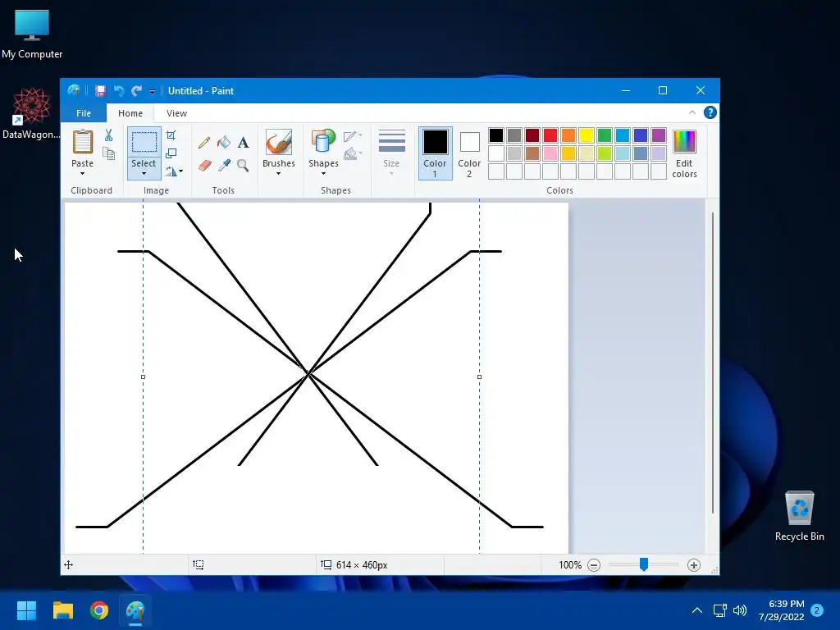The width and height of the screenshot is (840, 630).
Task: Select the Fill with color bucket tool
Action: tap(224, 143)
